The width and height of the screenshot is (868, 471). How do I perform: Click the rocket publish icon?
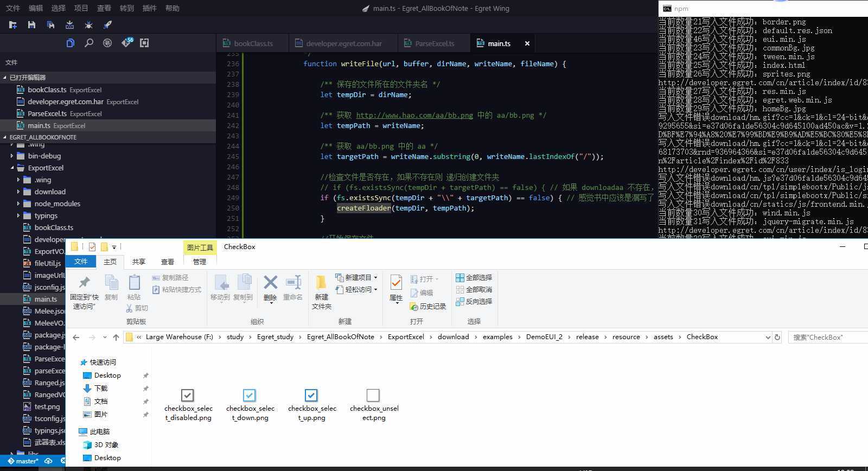point(107,25)
